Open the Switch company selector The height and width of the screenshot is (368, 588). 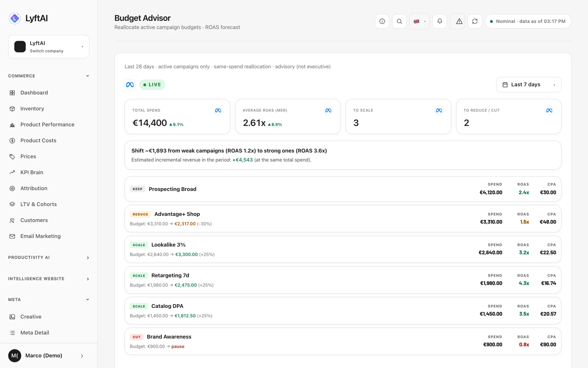[49, 47]
